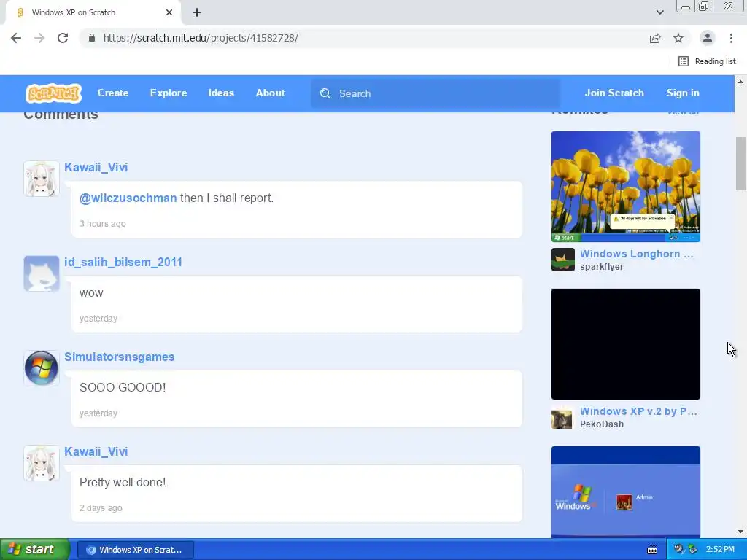
Task: Click Simulatorsnsgames Windows orb avatar
Action: [42, 368]
